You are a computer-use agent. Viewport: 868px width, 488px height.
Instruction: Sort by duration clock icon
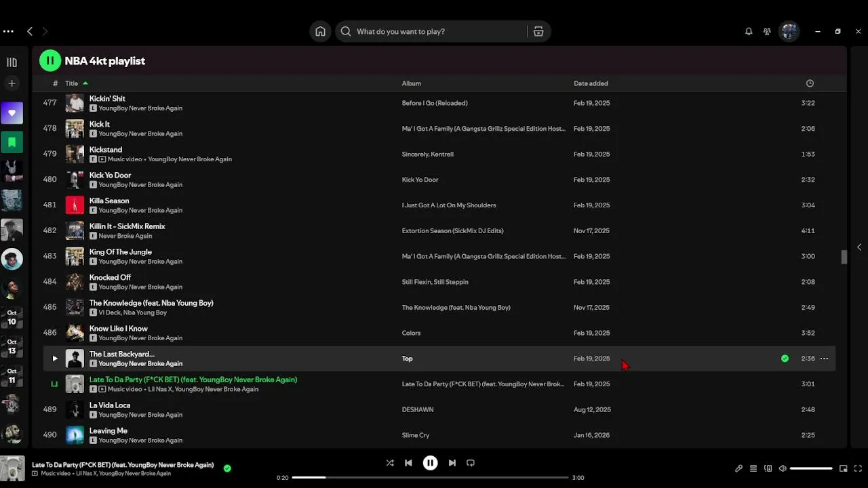click(x=810, y=83)
